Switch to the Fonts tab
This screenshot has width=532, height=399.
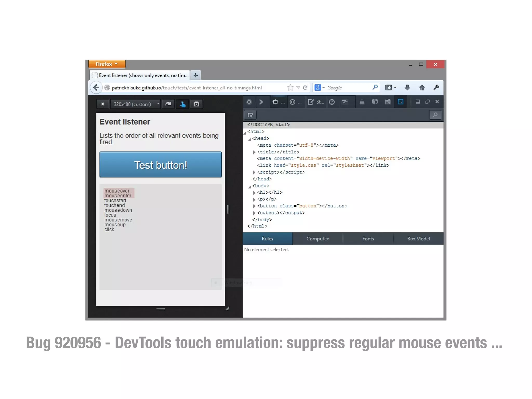pyautogui.click(x=368, y=239)
